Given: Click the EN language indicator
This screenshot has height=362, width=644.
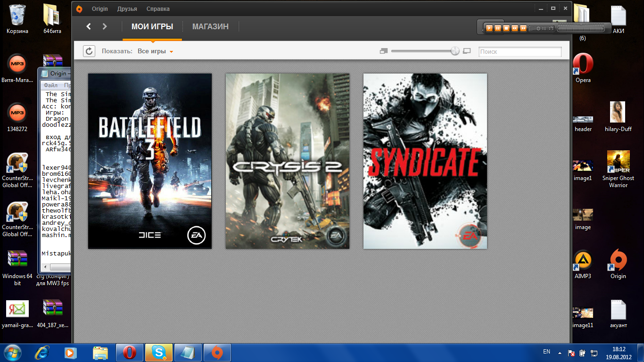Looking at the screenshot, I should click(x=547, y=352).
